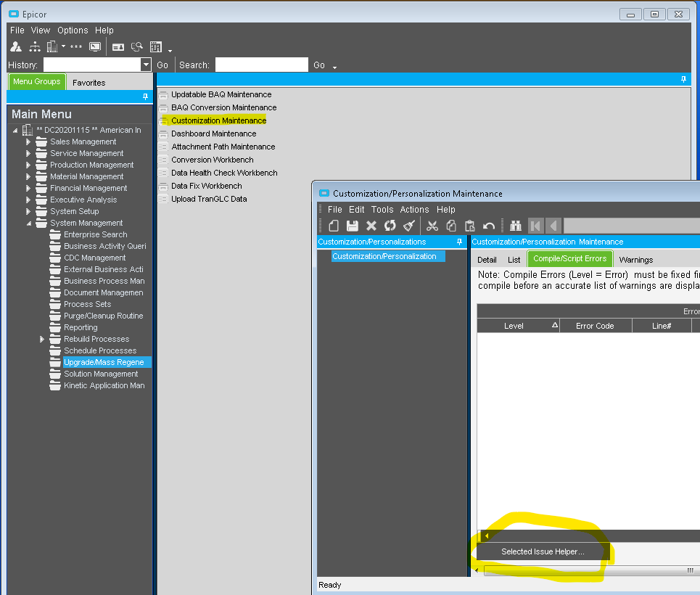Viewport: 700px width, 595px height.
Task: Open Data Fix Workbench
Action: pos(207,186)
